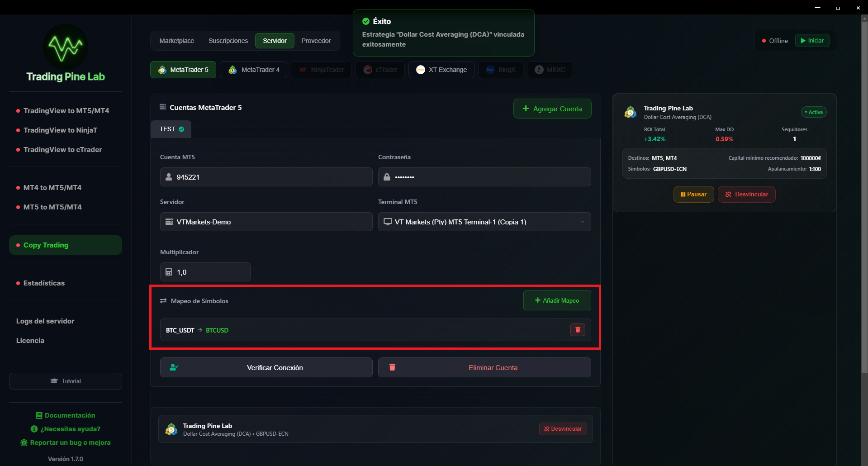Pause the Dollar Cost Averaging strategy
The width and height of the screenshot is (868, 466).
tap(693, 194)
